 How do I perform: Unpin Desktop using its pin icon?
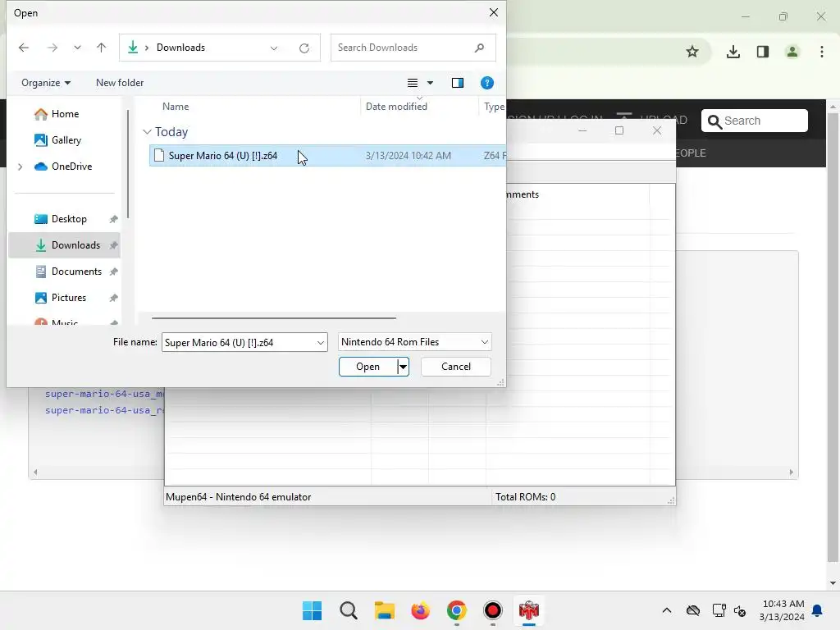click(113, 219)
